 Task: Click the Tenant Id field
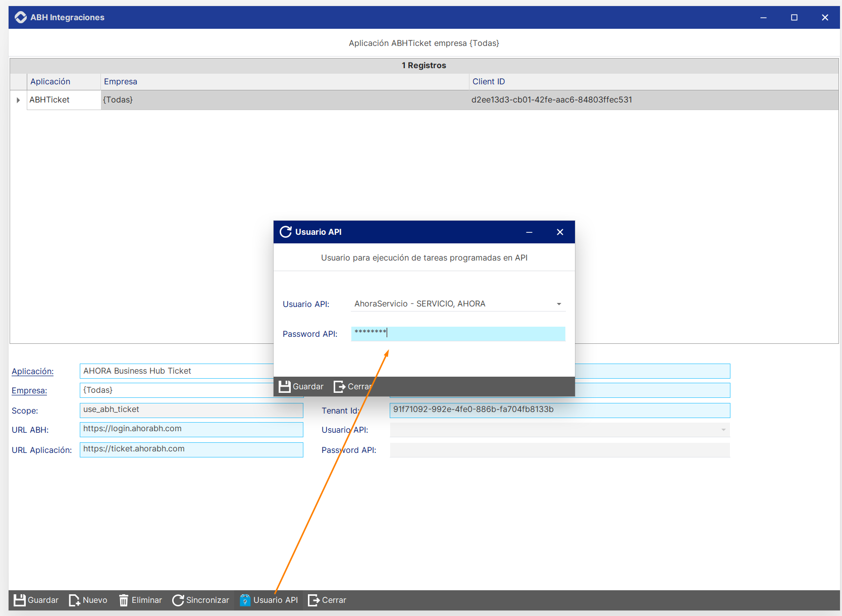pyautogui.click(x=560, y=410)
